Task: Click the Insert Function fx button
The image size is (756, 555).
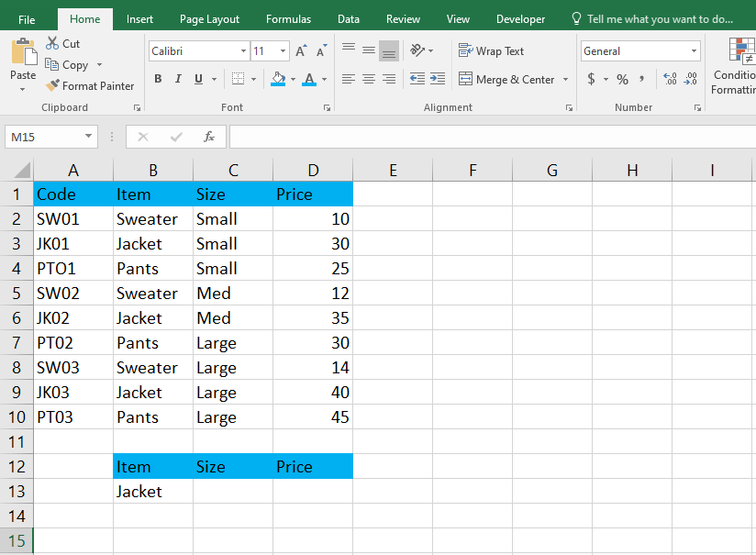Action: tap(209, 137)
